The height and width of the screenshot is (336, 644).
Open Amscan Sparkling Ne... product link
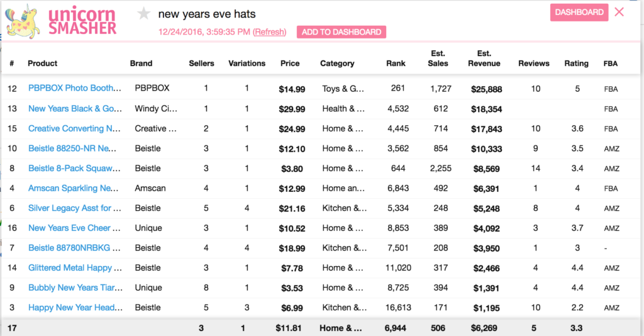pyautogui.click(x=73, y=188)
